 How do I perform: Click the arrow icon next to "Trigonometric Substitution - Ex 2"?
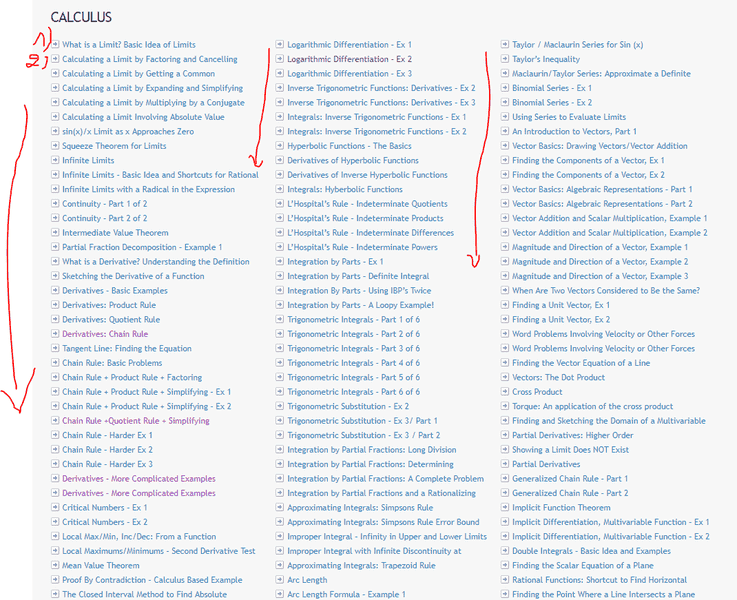[280, 406]
